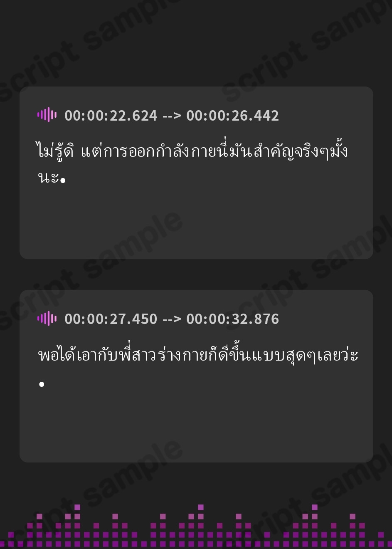The width and height of the screenshot is (392, 549).
Task: Click the waveform icon beside 00:00:27.450
Action: [47, 319]
